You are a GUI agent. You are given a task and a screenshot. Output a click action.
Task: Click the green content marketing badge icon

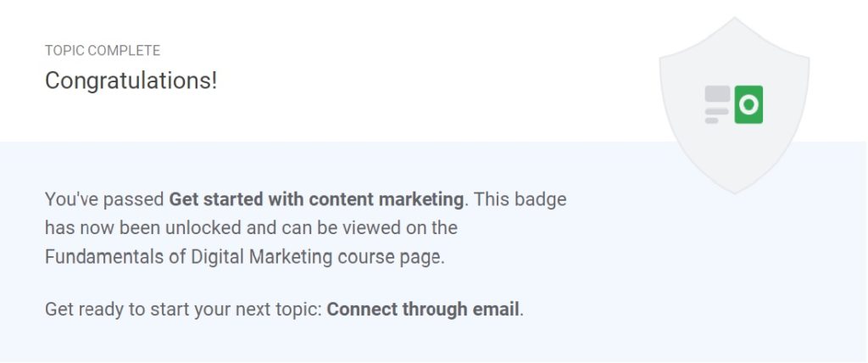coord(748,104)
